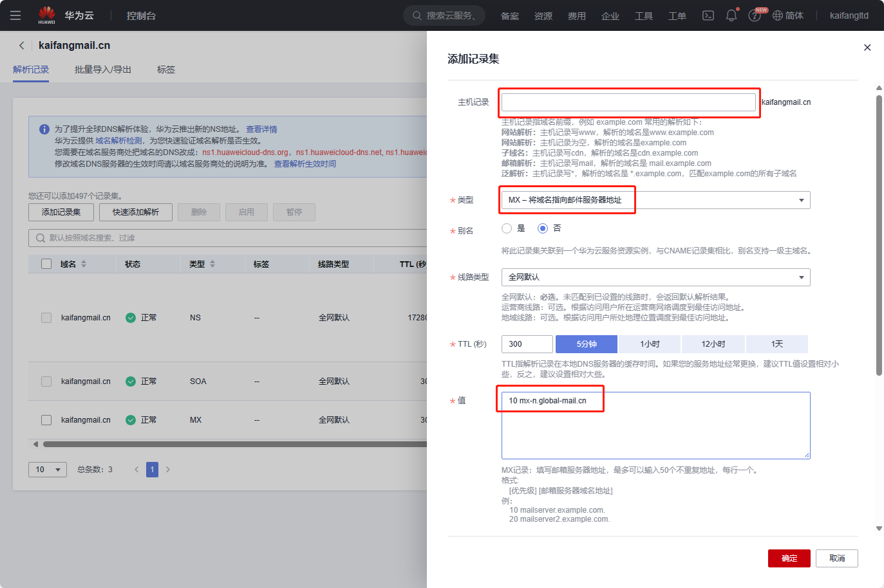The height and width of the screenshot is (588, 884).
Task: Choose the 5分钟 TTL preset
Action: (587, 344)
